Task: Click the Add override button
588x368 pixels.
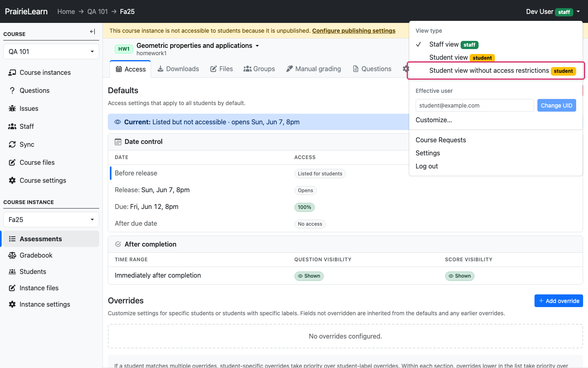Action: point(559,301)
